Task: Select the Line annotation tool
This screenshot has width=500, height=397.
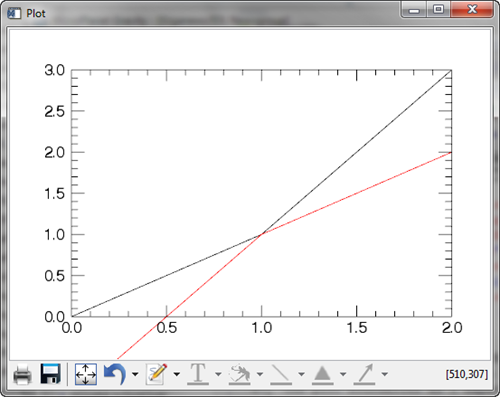Action: pos(281,374)
